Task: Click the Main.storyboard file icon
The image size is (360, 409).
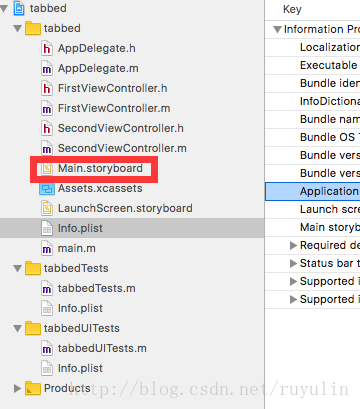Action: [47, 169]
